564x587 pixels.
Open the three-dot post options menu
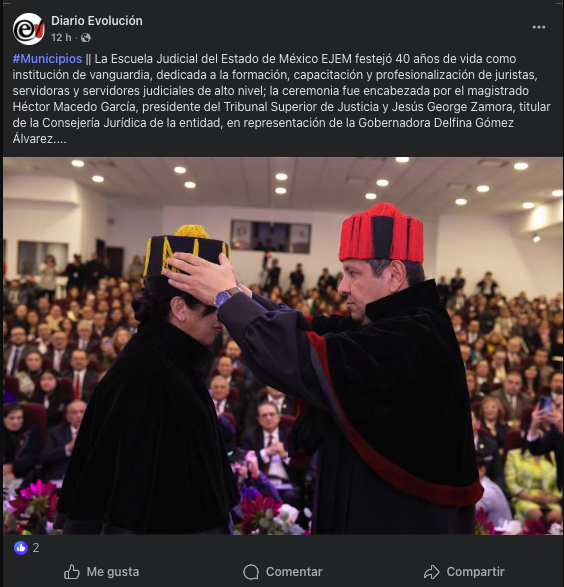pyautogui.click(x=539, y=27)
